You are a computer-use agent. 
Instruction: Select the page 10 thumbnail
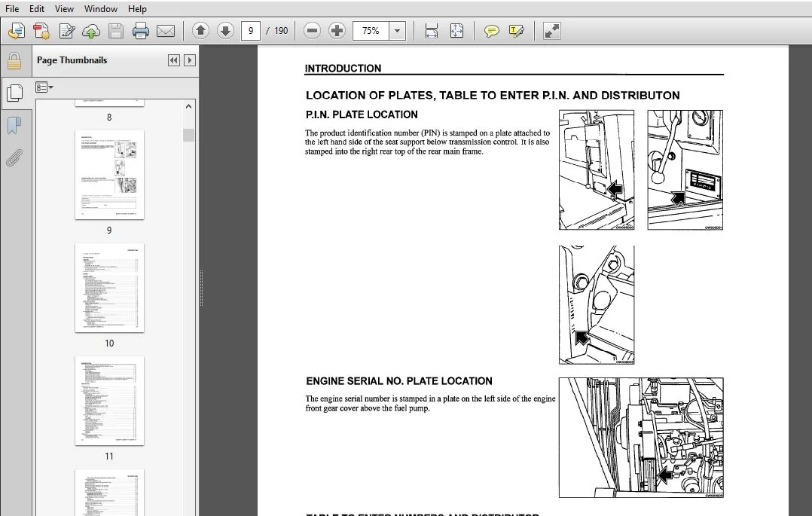(x=109, y=288)
